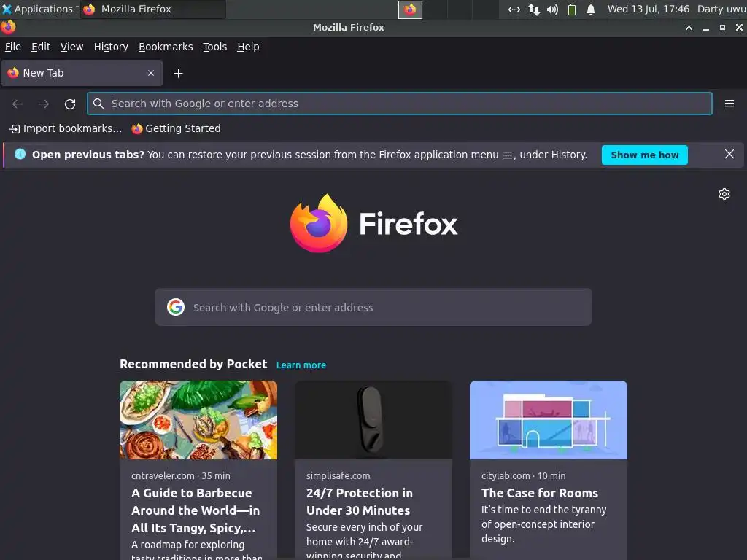Open the Help menu
This screenshot has height=560, width=747.
(x=248, y=47)
